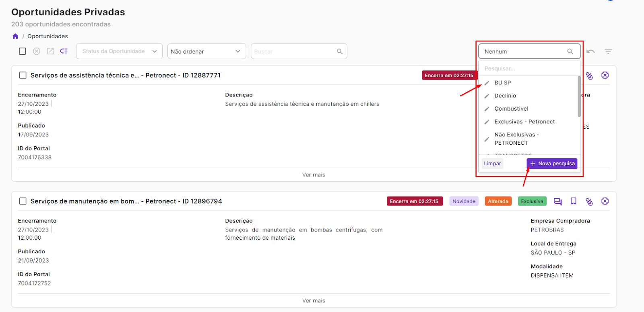Image resolution: width=644 pixels, height=312 pixels.
Task: Toggle the select all checkbox in toolbar
Action: point(23,51)
